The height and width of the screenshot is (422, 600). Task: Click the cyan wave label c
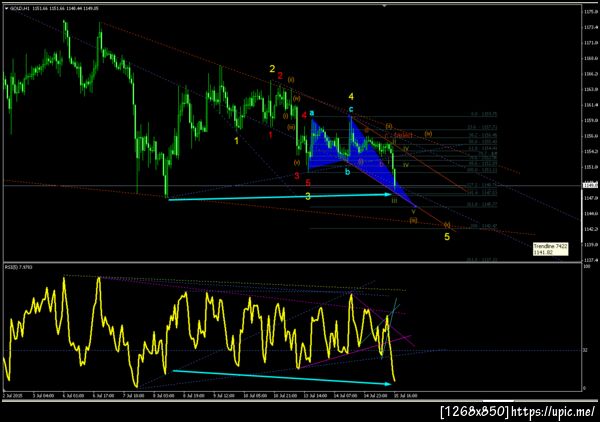click(x=351, y=109)
